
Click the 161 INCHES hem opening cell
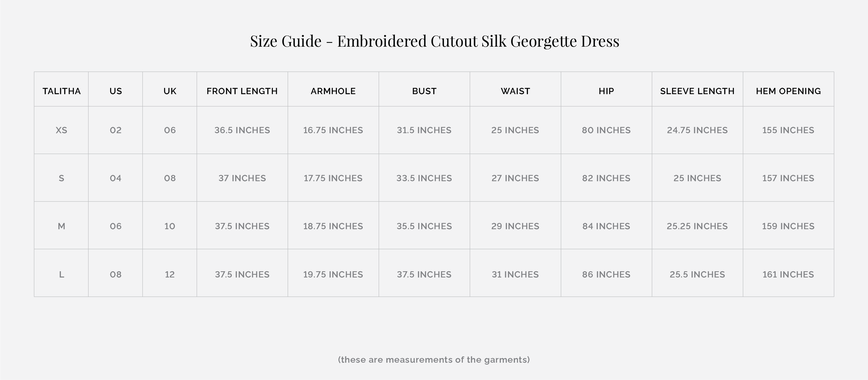(788, 274)
